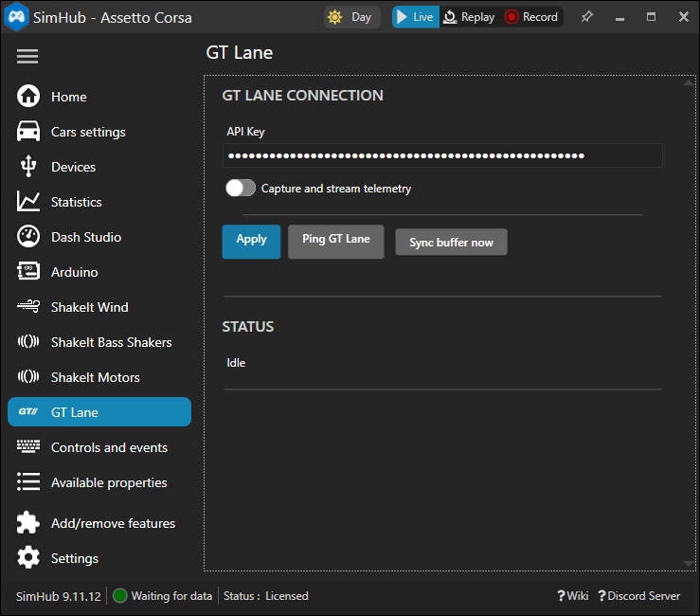Viewport: 700px width, 616px height.
Task: Click the Statistics chart icon
Action: tap(28, 201)
